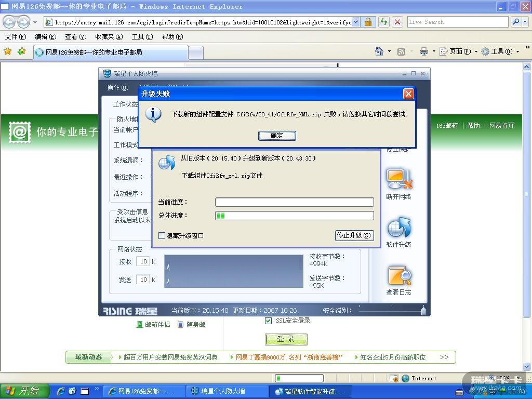Click the Windows 开始 button
The image size is (532, 399).
(x=25, y=391)
